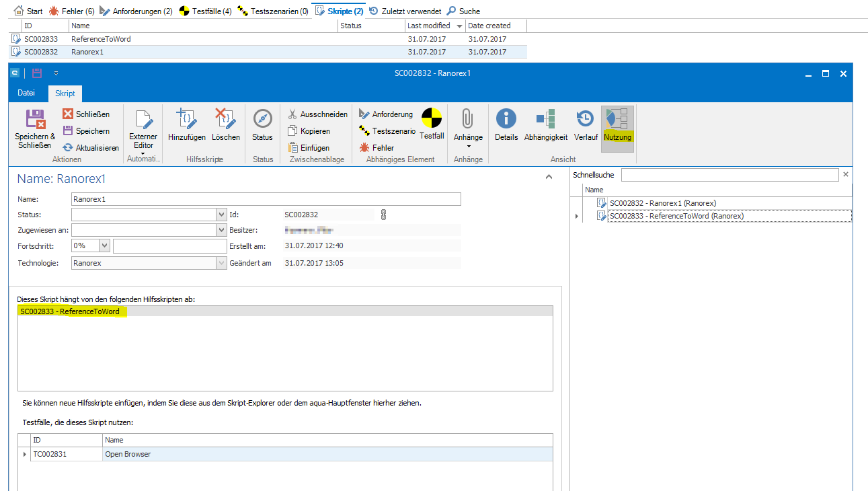Image resolution: width=868 pixels, height=491 pixels.
Task: Expand SC002833 ReferenceToWord tree node
Action: tap(576, 216)
